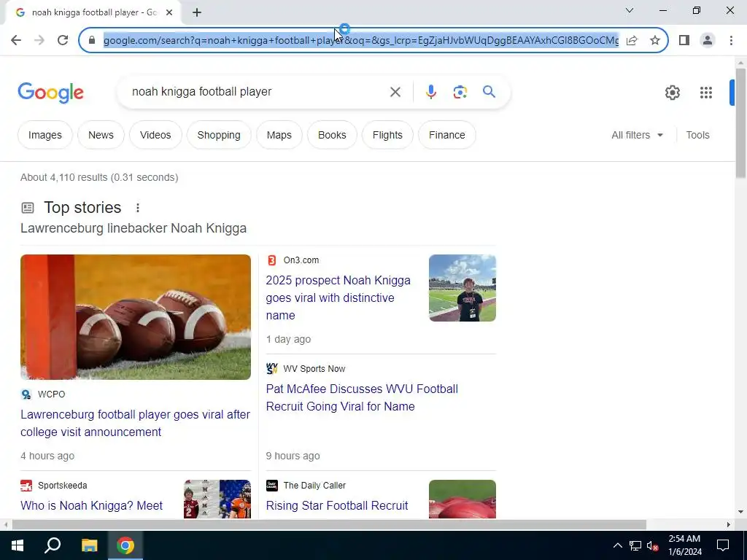Expand the All filters dropdown
This screenshot has height=560, width=747.
pyautogui.click(x=638, y=135)
